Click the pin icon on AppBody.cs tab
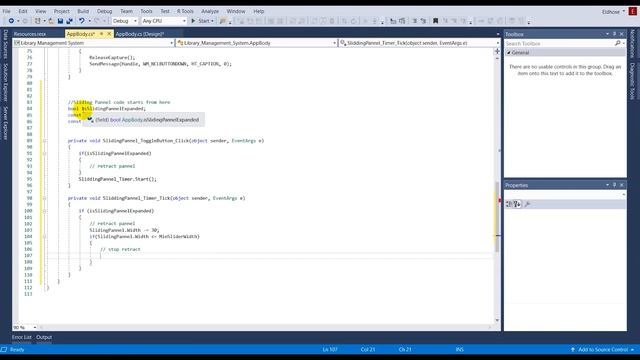This screenshot has width=640, height=360. click(x=102, y=34)
